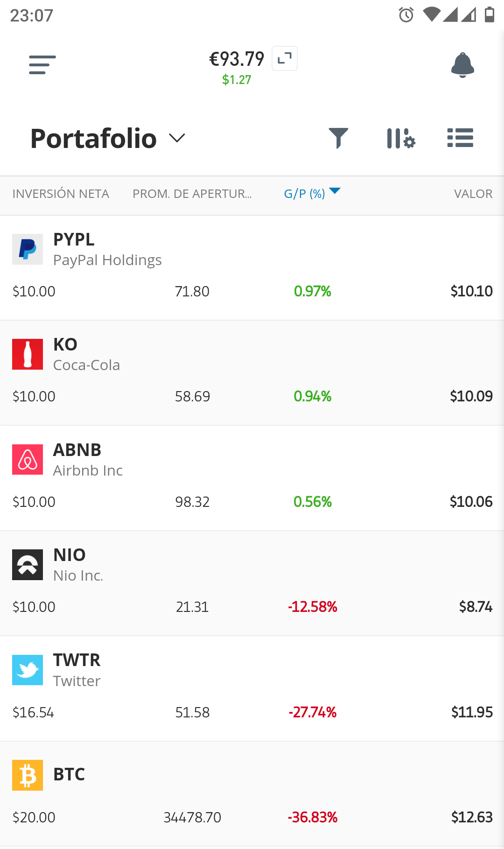This screenshot has height=849, width=504.
Task: Expand the Portafolio dropdown chevron
Action: pos(177,138)
